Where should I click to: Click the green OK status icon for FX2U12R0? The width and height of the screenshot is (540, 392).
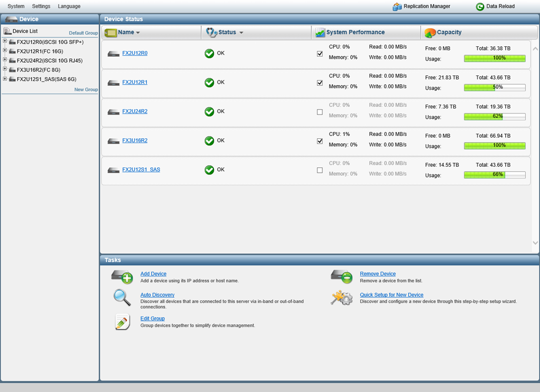tap(209, 53)
